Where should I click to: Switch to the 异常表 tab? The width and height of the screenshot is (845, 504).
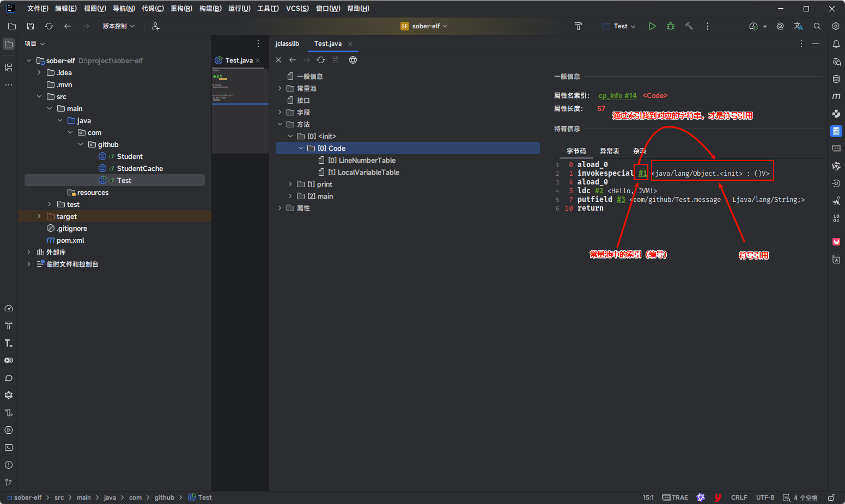609,151
